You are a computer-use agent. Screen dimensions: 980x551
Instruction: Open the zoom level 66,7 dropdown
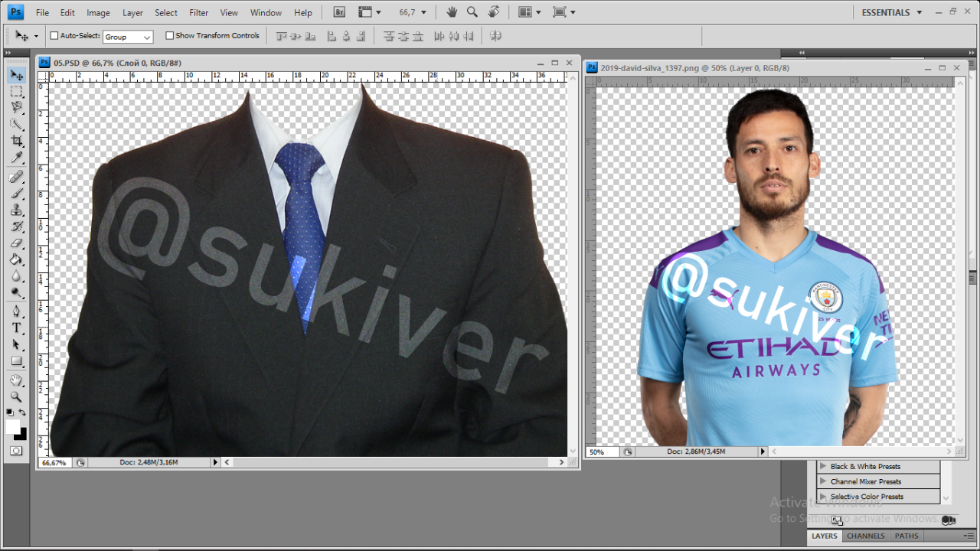(423, 12)
